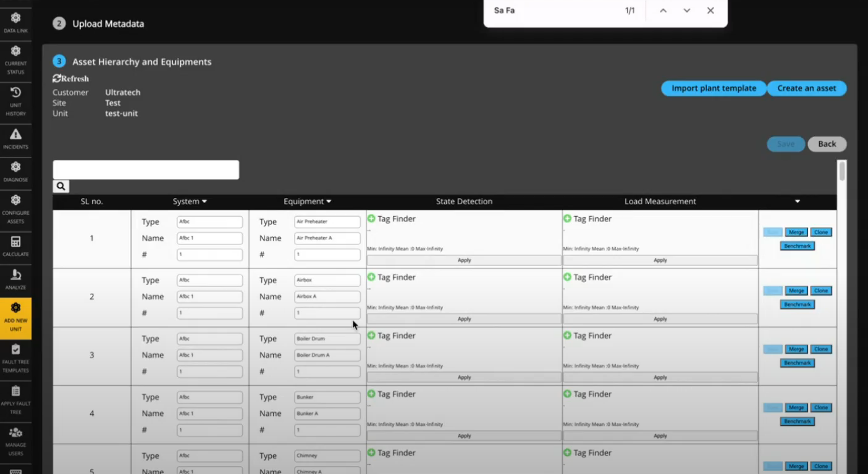868x474 pixels.
Task: Select the Calculate calculator icon
Action: tap(15, 246)
